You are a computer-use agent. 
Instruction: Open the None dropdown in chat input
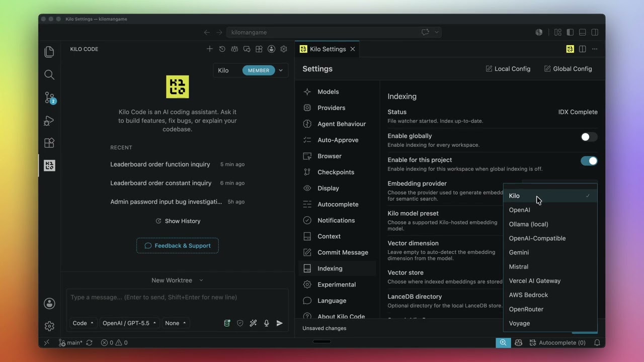[176, 323]
